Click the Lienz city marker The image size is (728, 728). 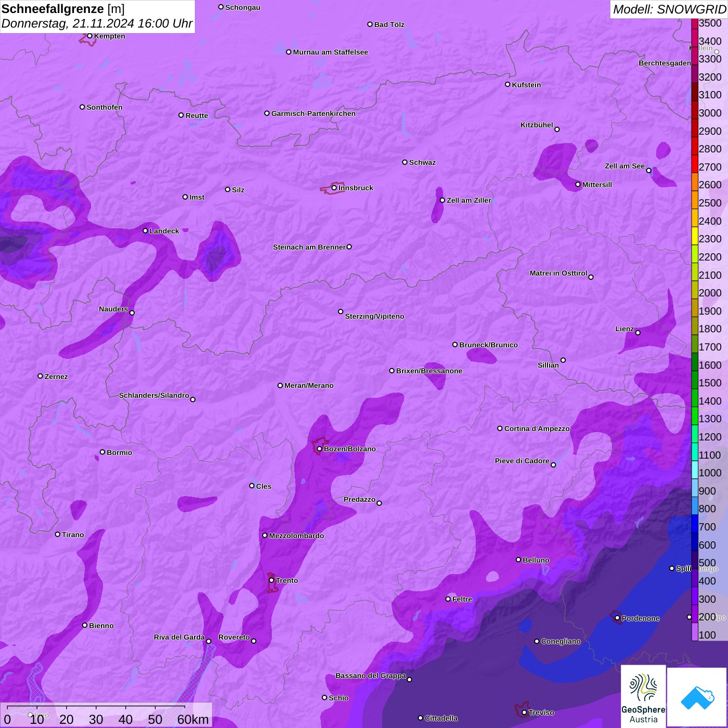point(638,333)
